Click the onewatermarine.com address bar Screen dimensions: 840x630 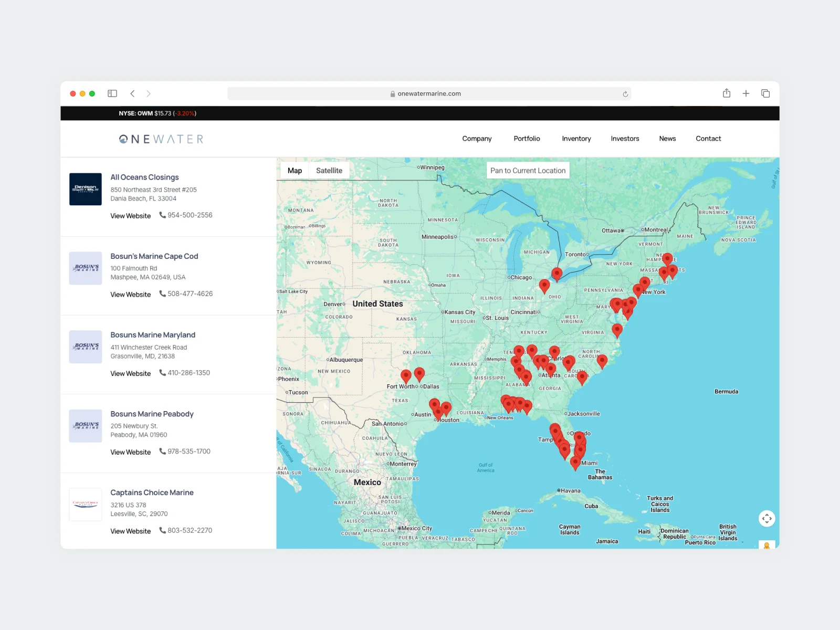[x=429, y=94]
